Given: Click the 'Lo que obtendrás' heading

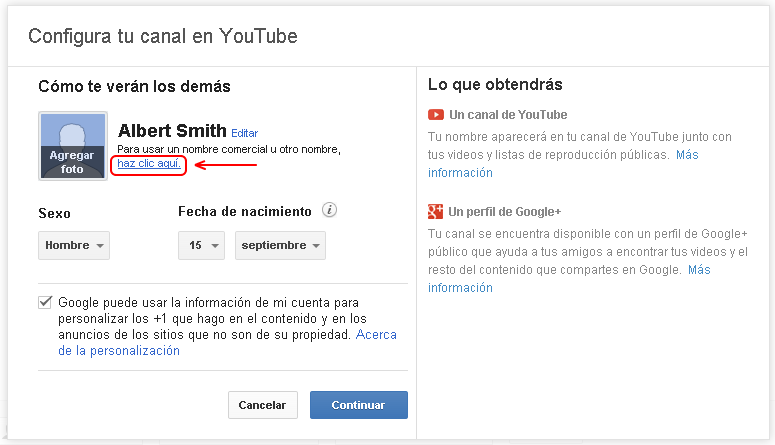Looking at the screenshot, I should pyautogui.click(x=495, y=85).
